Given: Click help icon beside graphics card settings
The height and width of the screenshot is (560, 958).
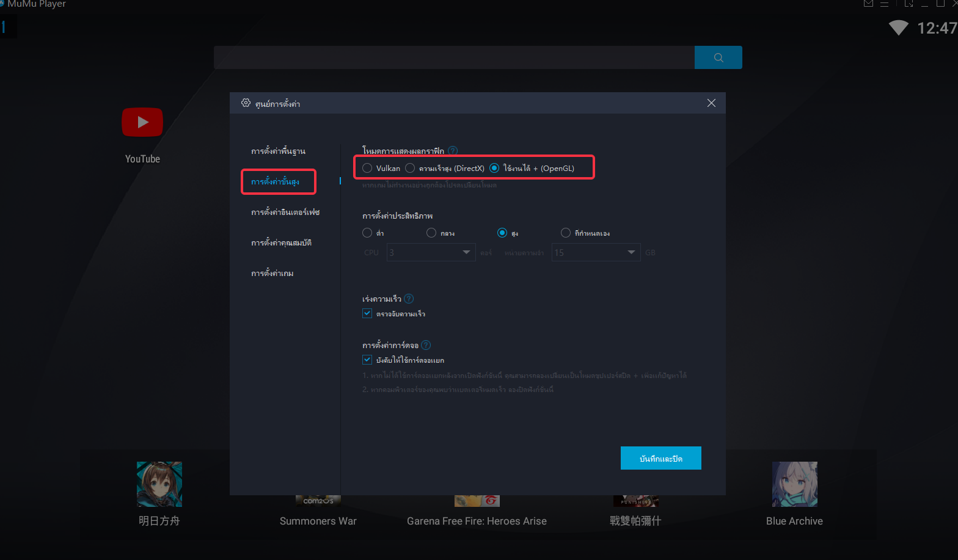Looking at the screenshot, I should pos(426,345).
